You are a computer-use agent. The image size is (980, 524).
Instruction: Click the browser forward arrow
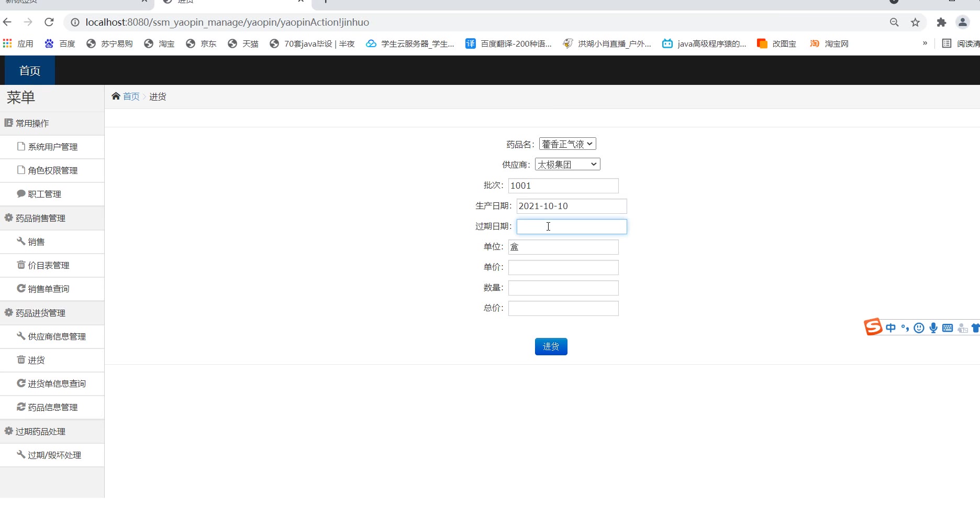coord(28,22)
